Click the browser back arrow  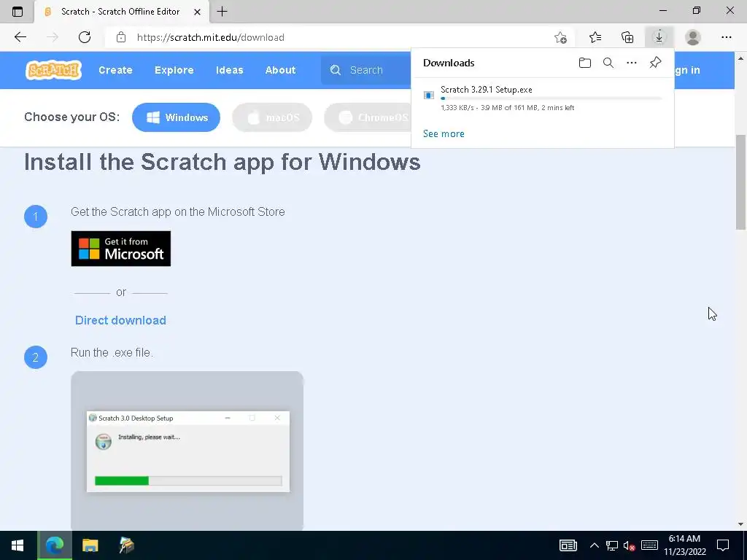click(20, 37)
